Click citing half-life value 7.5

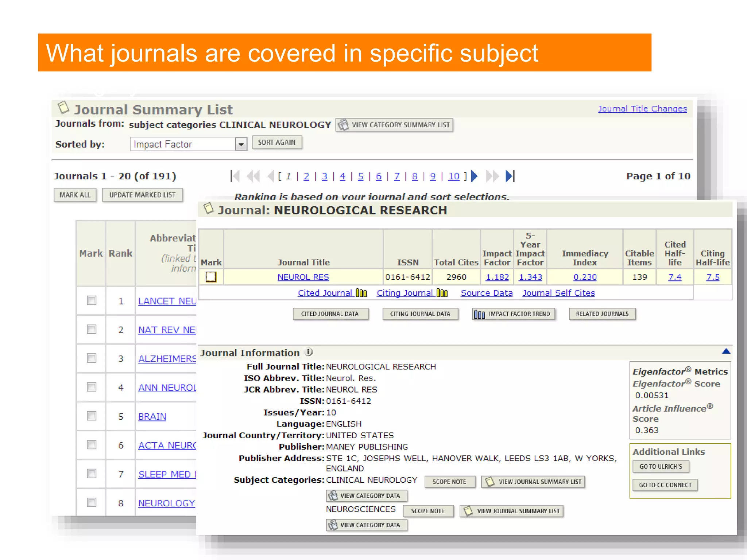713,277
